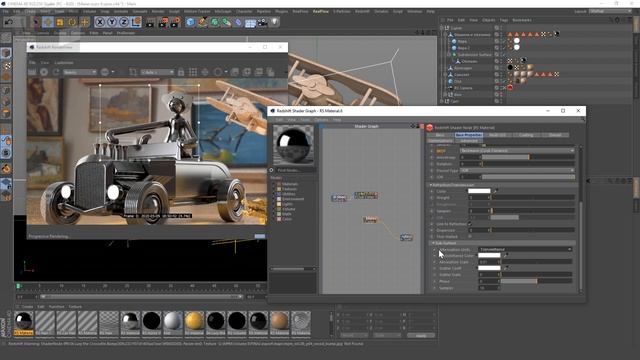640x360 pixels.
Task: Select the Output node in shader graph
Action: pos(407,237)
